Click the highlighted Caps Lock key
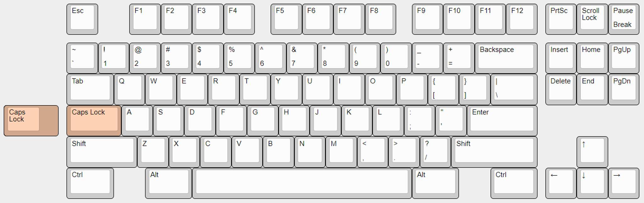The image size is (644, 203). [x=94, y=121]
